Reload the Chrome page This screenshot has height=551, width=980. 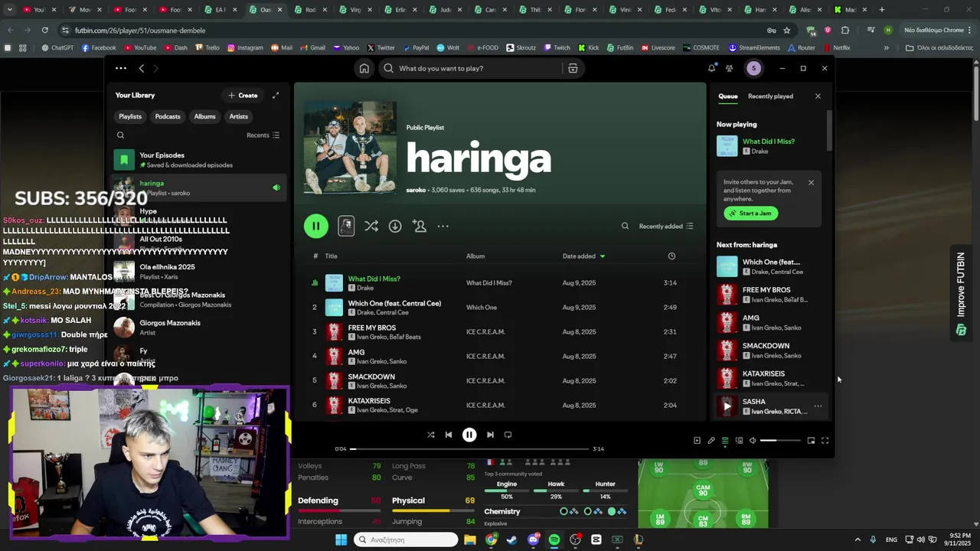[x=45, y=30]
